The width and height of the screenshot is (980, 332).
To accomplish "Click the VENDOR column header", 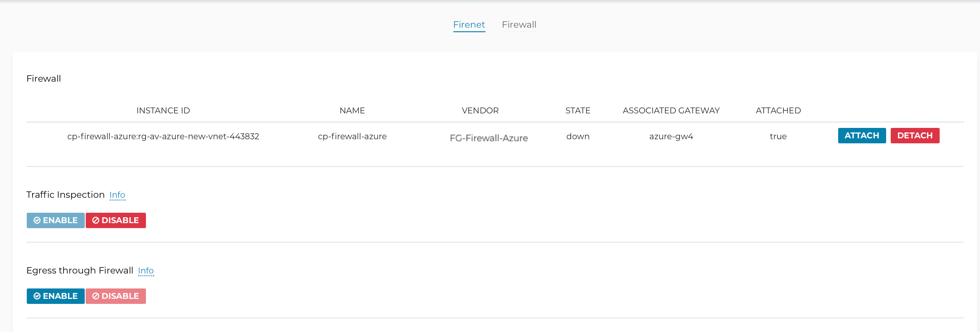I will pyautogui.click(x=480, y=111).
